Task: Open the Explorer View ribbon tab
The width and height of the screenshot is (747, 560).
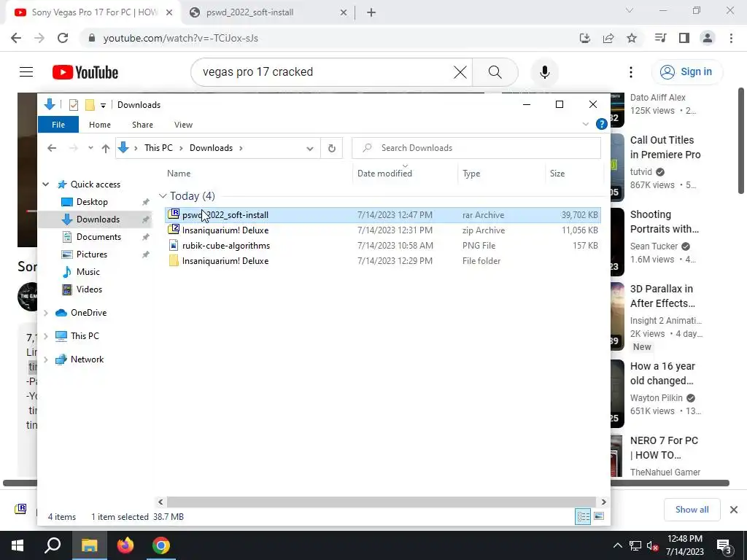Action: [x=183, y=125]
